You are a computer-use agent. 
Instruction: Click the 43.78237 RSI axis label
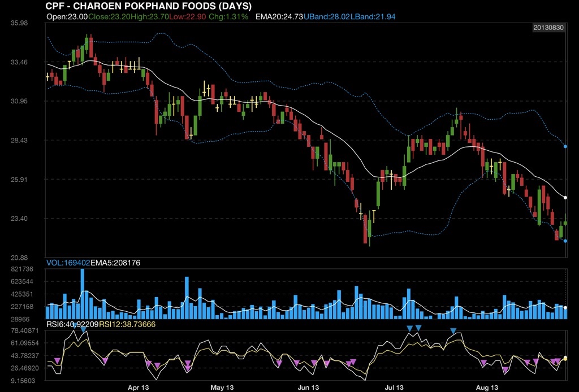pos(25,355)
